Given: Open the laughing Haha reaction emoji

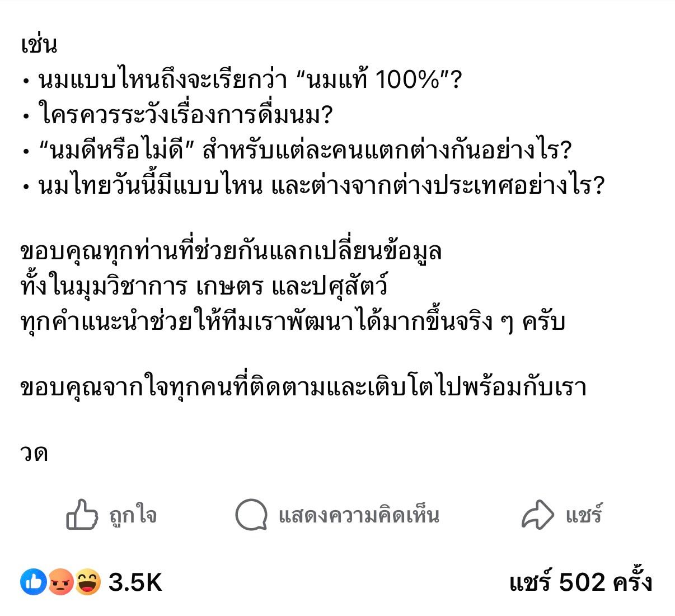Looking at the screenshot, I should [88, 582].
